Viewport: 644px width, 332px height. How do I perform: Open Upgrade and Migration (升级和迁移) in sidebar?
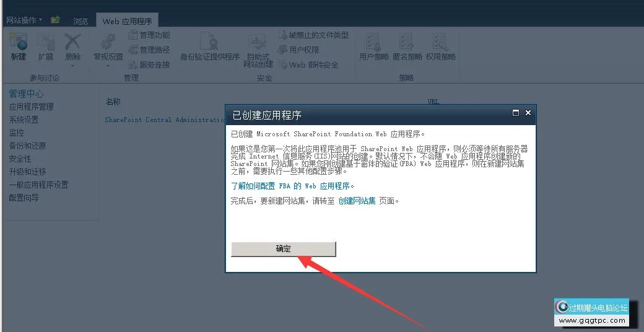[x=27, y=172]
